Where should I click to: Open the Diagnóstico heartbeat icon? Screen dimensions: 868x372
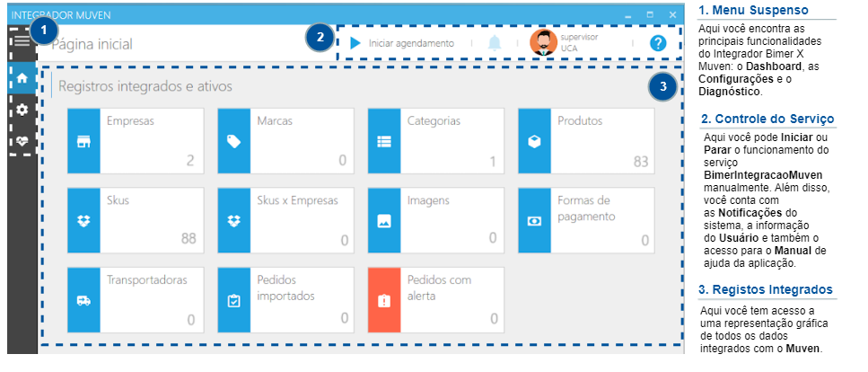point(22,141)
